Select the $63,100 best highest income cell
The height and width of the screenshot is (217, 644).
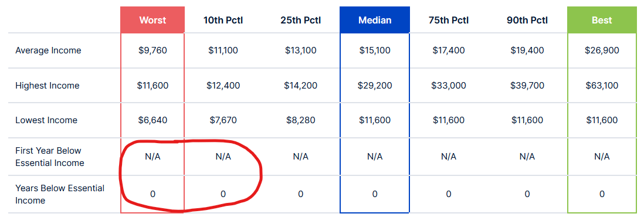[602, 86]
